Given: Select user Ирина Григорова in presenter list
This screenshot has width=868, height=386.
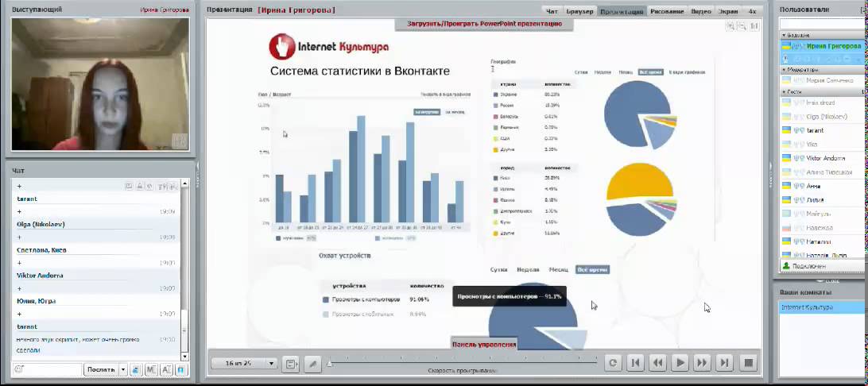Looking at the screenshot, I should [x=822, y=46].
